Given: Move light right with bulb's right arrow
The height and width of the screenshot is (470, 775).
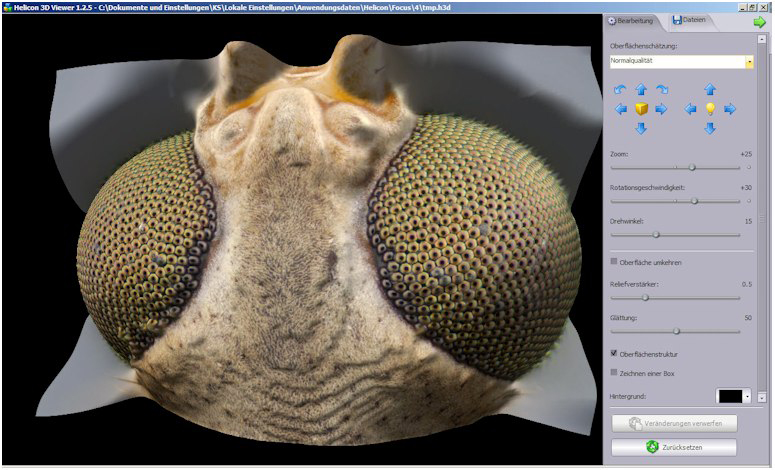Looking at the screenshot, I should 730,109.
